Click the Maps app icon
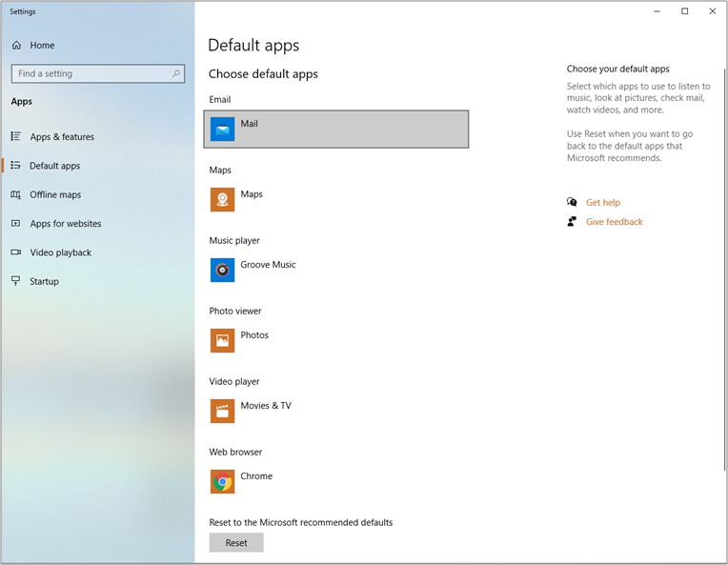This screenshot has width=728, height=565. (222, 200)
